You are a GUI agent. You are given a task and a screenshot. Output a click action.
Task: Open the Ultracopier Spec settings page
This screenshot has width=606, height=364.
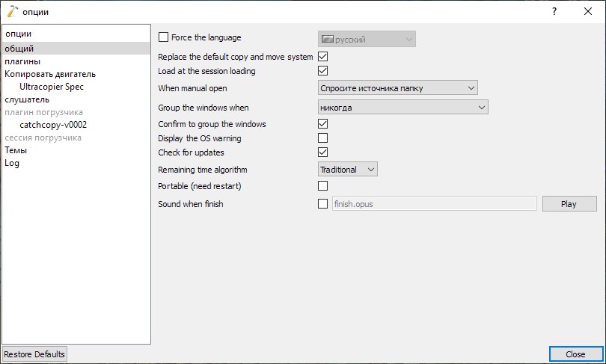[x=52, y=87]
